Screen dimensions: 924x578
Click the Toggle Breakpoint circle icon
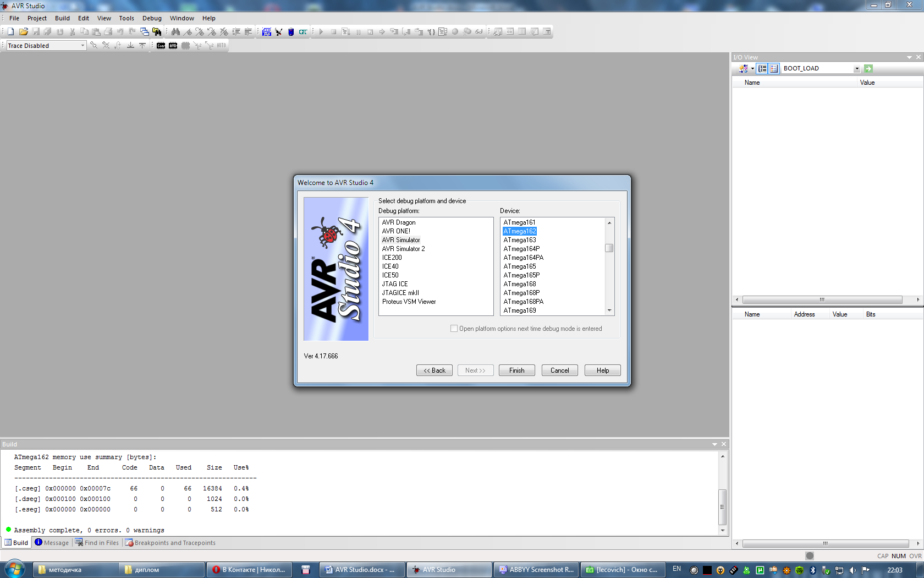pyautogui.click(x=455, y=32)
